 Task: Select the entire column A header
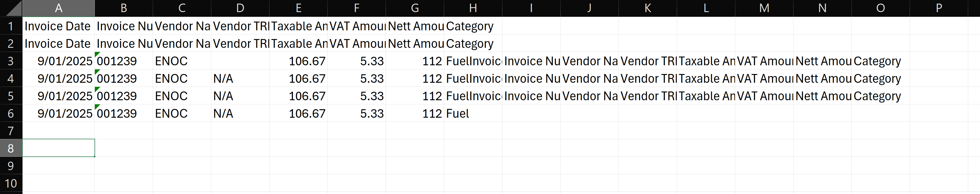point(58,8)
